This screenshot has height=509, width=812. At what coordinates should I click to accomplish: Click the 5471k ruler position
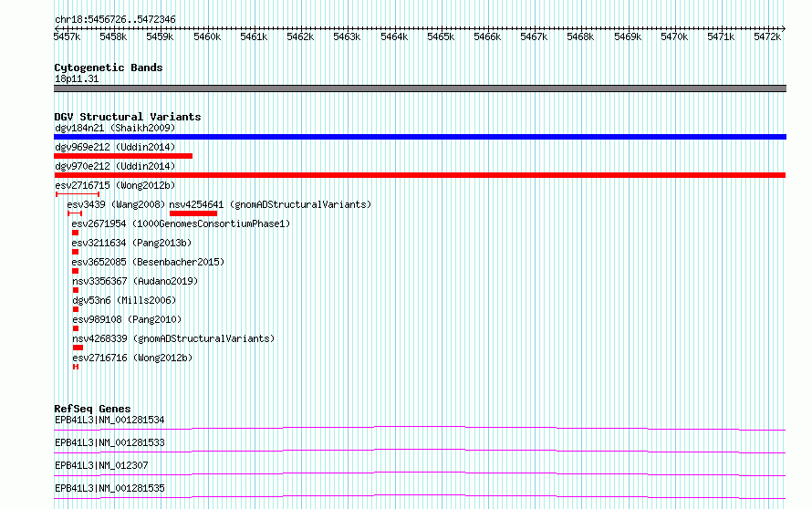coord(721,36)
